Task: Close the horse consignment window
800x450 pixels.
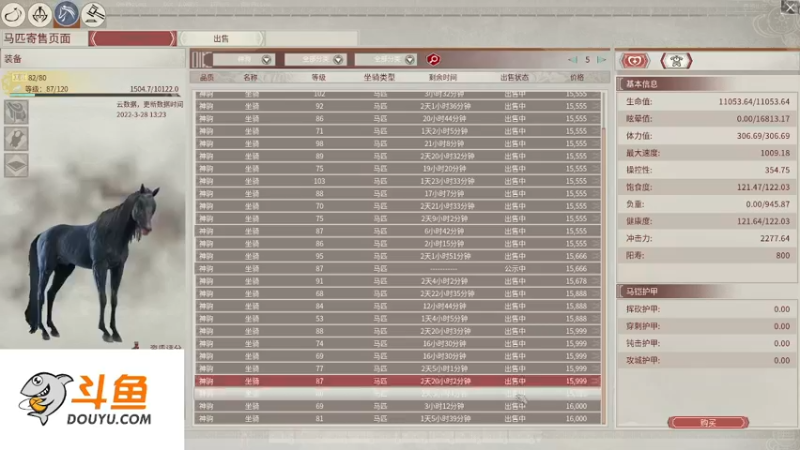Action: pyautogui.click(x=790, y=7)
